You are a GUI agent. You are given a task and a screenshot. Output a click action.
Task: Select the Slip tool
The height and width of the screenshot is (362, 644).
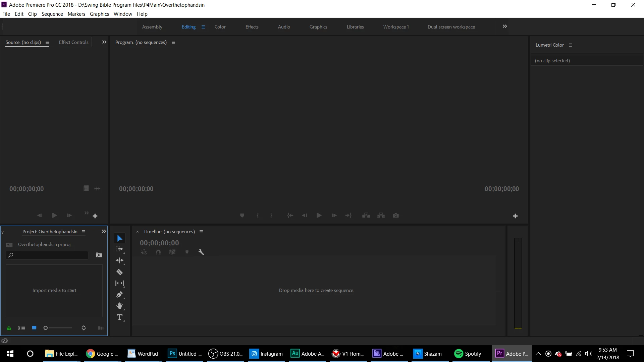tap(119, 283)
